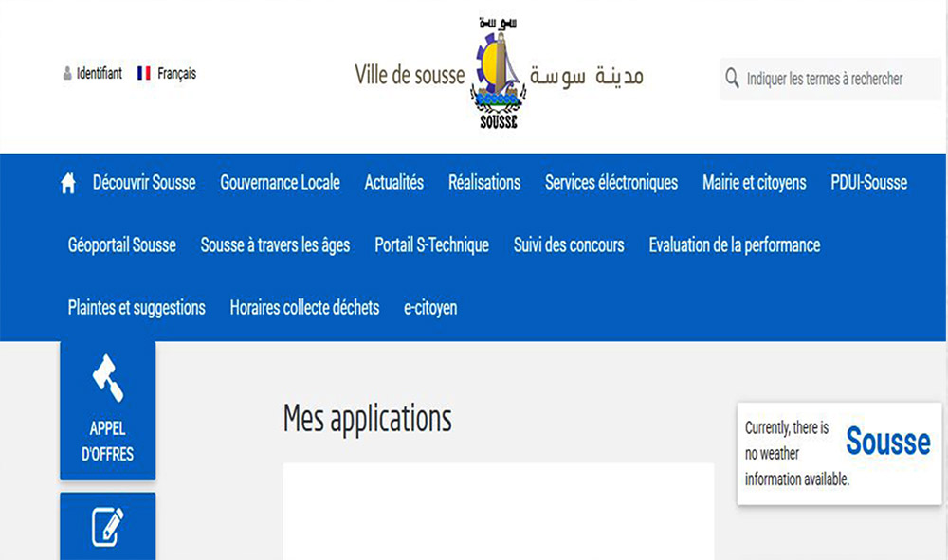This screenshot has width=948, height=560.
Task: Go to PDUI-Sousse
Action: pos(868,183)
